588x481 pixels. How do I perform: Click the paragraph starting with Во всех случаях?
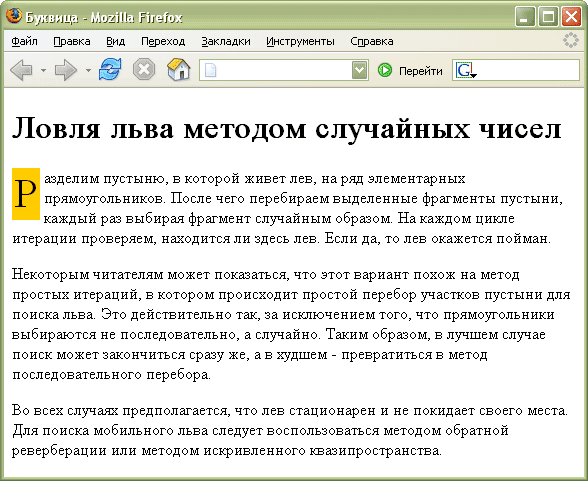tap(290, 430)
